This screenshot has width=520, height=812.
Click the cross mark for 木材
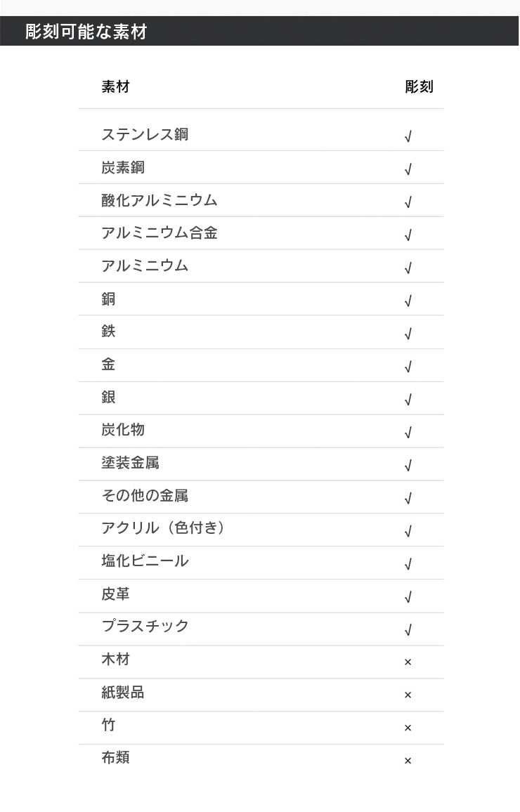click(x=408, y=662)
